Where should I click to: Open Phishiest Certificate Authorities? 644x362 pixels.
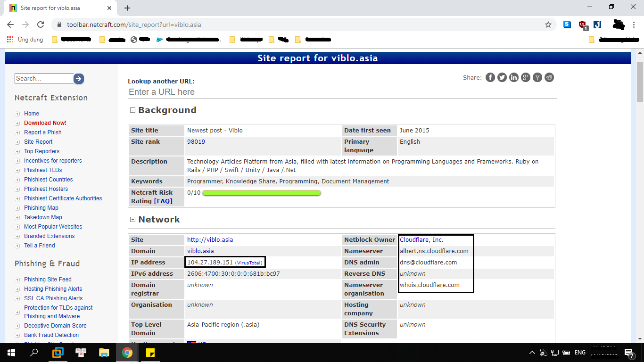click(63, 198)
